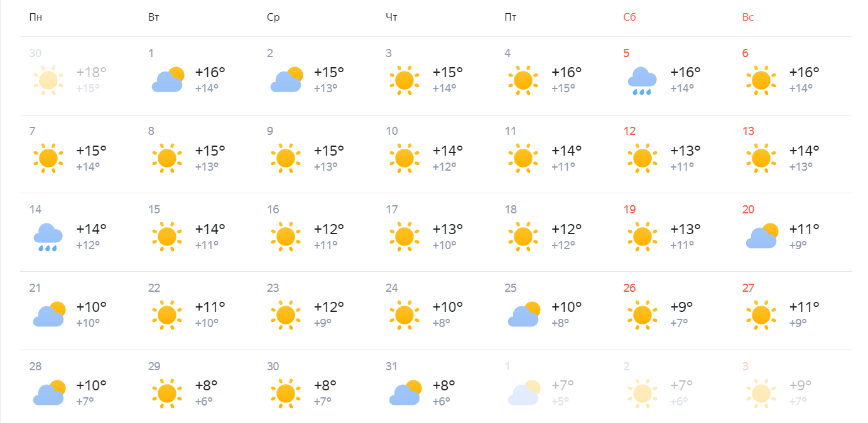Screen dimensions: 868x423
Task: Click the +16° temperature on day 4
Action: pyautogui.click(x=567, y=72)
